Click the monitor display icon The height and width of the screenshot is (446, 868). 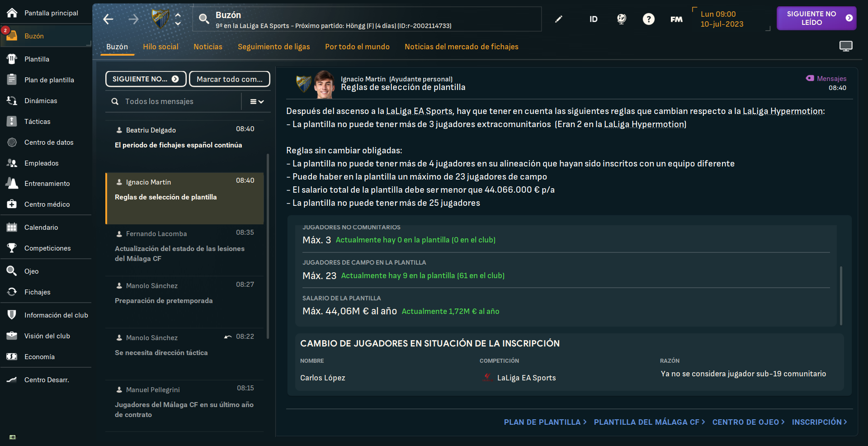[846, 46]
